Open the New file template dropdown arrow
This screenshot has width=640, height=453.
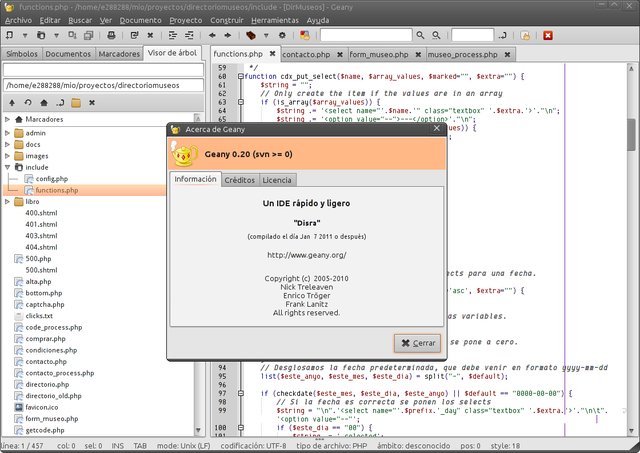pos(25,36)
